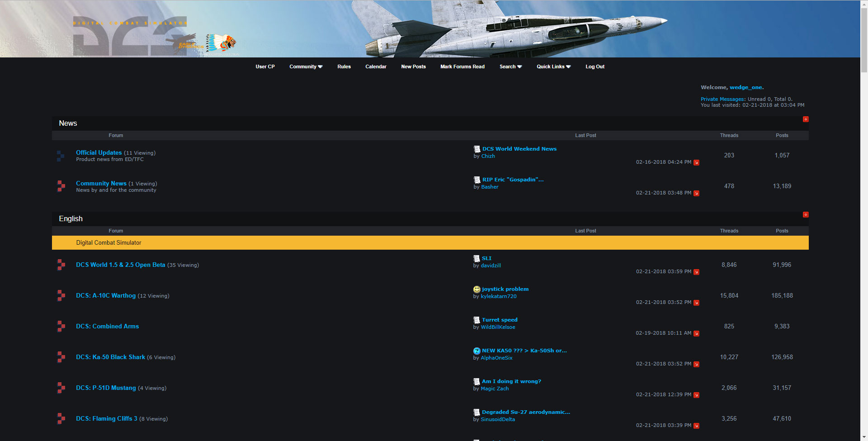The width and height of the screenshot is (868, 441).
Task: Click question icon beside NEW KA50 thread
Action: click(476, 351)
